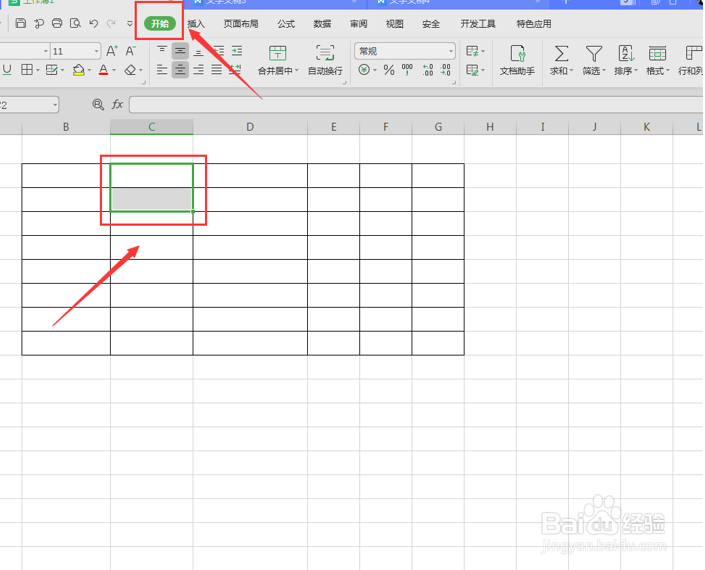Select the 开始 Home tab
This screenshot has height=570, width=705.
pyautogui.click(x=160, y=23)
